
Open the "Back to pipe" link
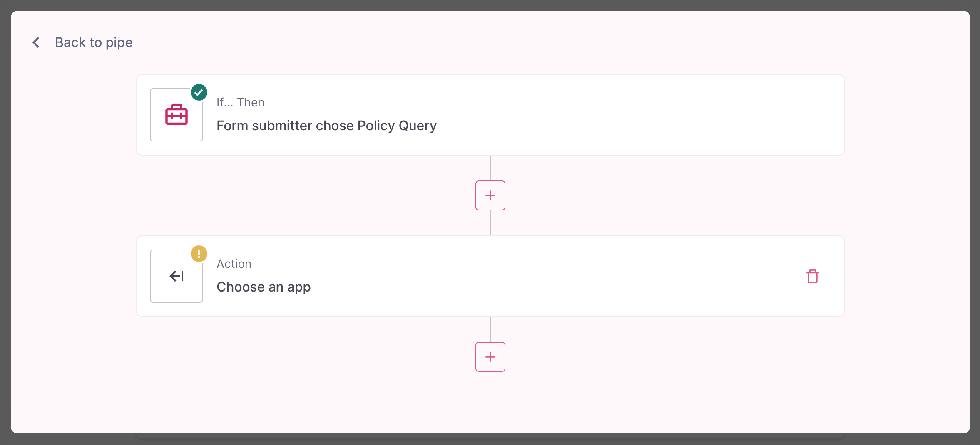(94, 42)
